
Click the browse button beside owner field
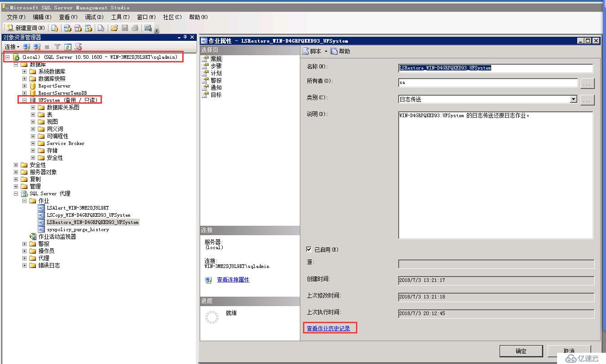(x=588, y=83)
